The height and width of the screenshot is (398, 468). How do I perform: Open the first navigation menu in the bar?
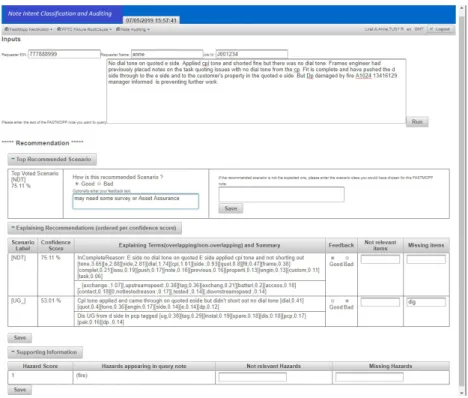28,29
